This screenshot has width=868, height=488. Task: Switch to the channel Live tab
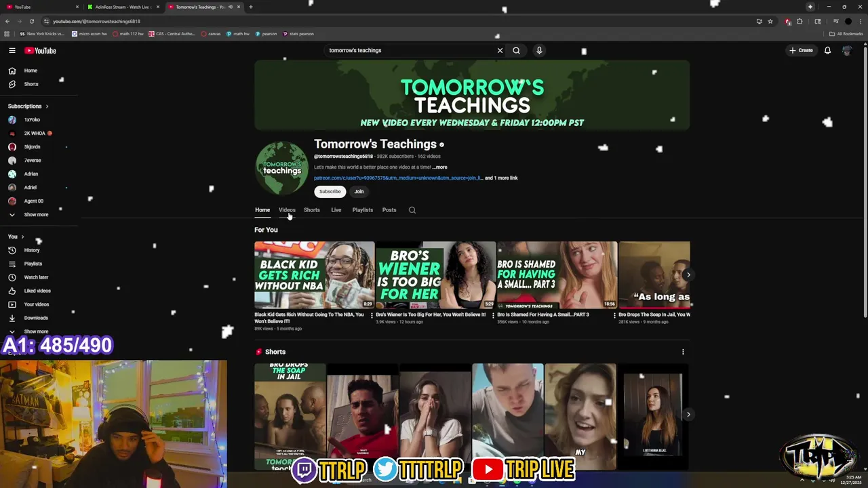click(336, 210)
